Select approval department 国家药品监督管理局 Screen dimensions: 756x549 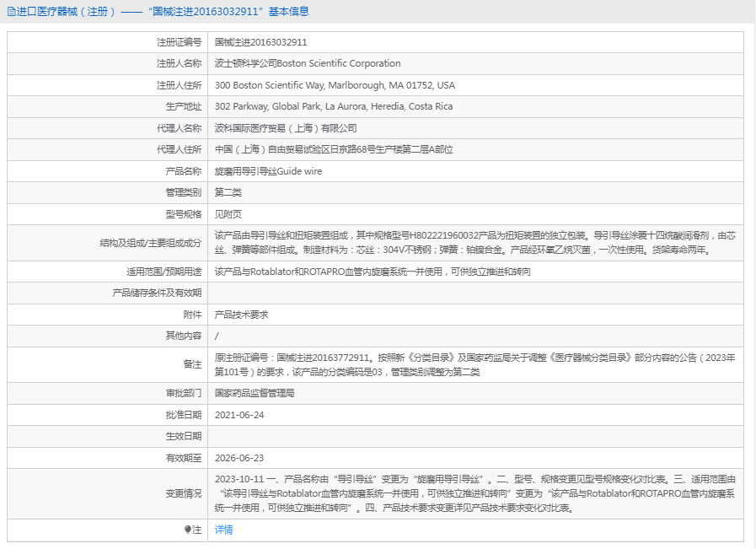(255, 393)
